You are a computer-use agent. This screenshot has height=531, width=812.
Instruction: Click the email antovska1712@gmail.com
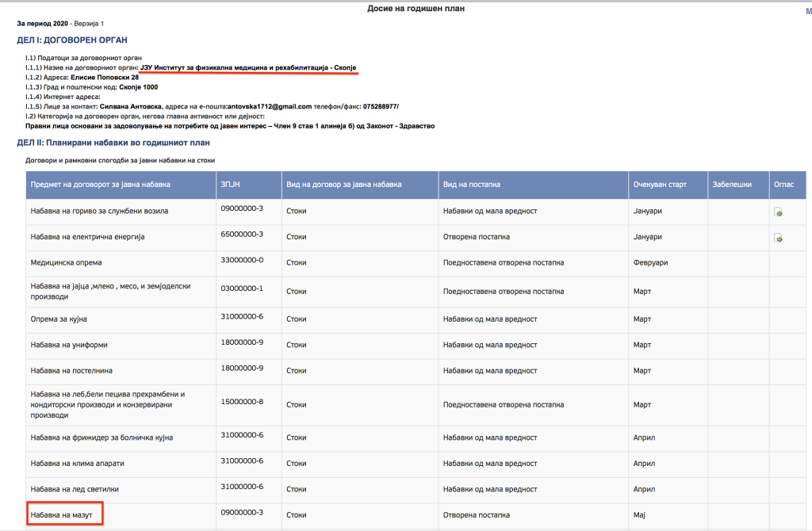pos(270,107)
